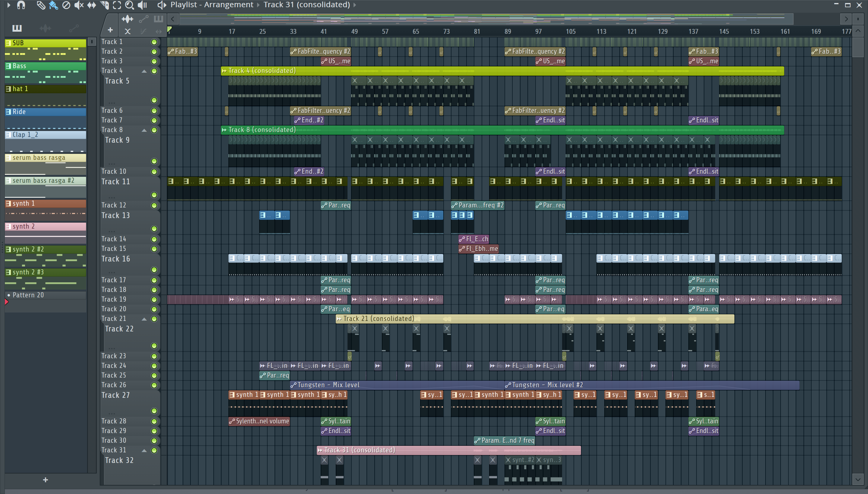This screenshot has height=494, width=868.
Task: Select the Tungsten - Mix level automation clip
Action: [x=397, y=385]
